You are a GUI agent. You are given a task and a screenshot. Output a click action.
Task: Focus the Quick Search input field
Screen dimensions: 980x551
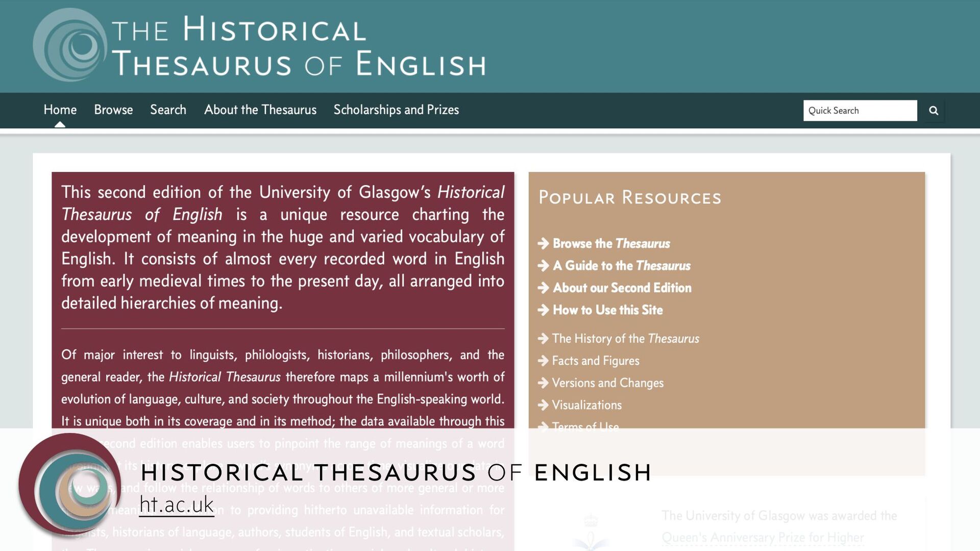pyautogui.click(x=860, y=111)
